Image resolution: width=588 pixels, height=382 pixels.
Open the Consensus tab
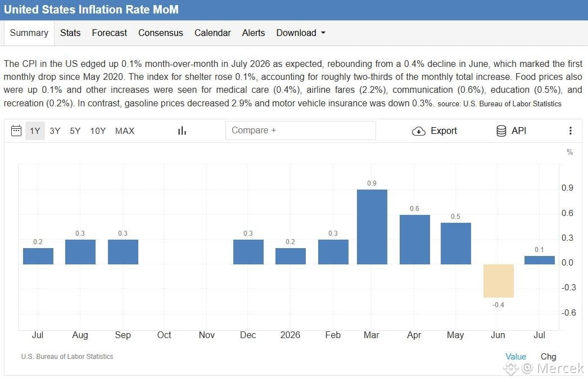tap(161, 33)
